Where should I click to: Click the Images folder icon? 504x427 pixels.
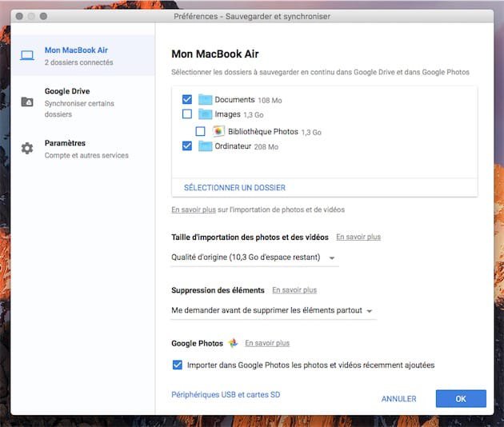click(203, 115)
